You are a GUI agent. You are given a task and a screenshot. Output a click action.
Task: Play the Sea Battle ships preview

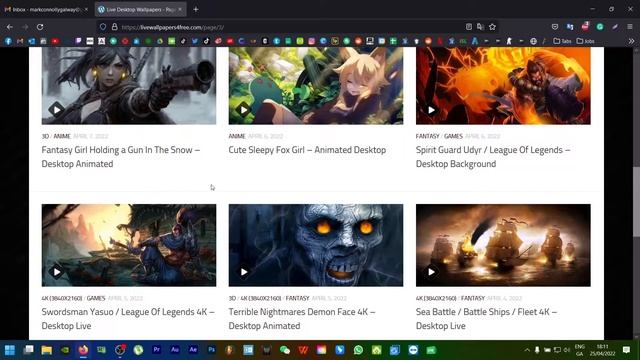pos(431,271)
